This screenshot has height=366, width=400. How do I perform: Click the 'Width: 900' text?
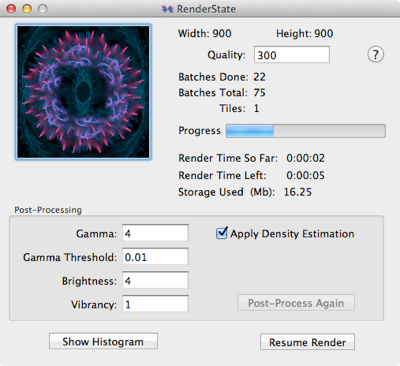click(x=205, y=33)
